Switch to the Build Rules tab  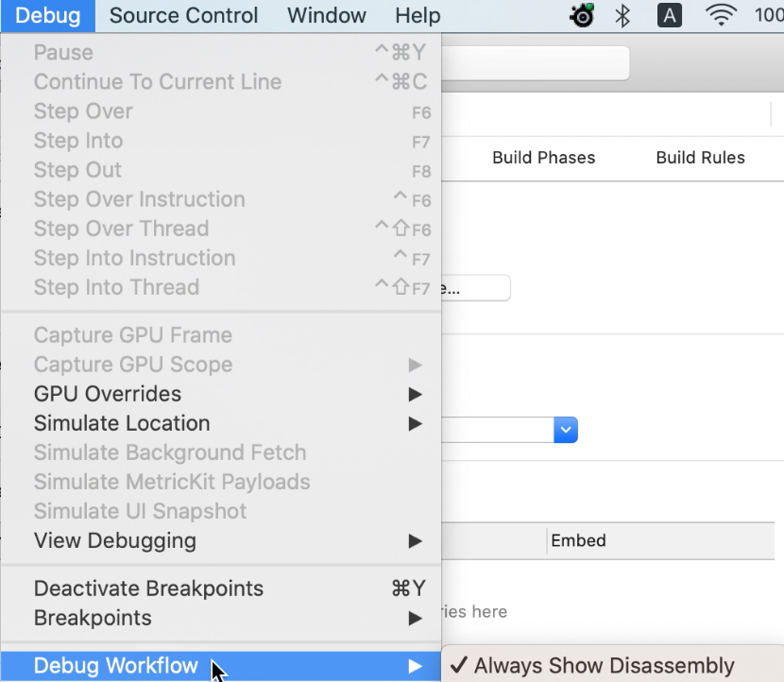700,158
